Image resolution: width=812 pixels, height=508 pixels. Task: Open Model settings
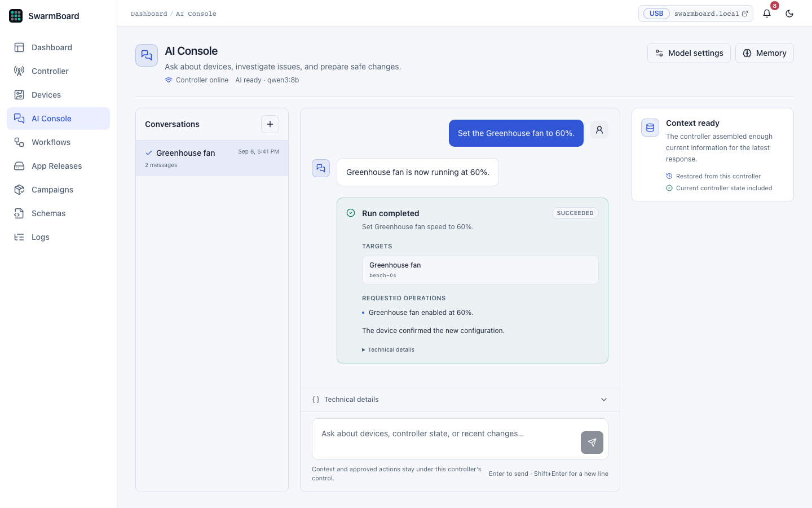(689, 53)
